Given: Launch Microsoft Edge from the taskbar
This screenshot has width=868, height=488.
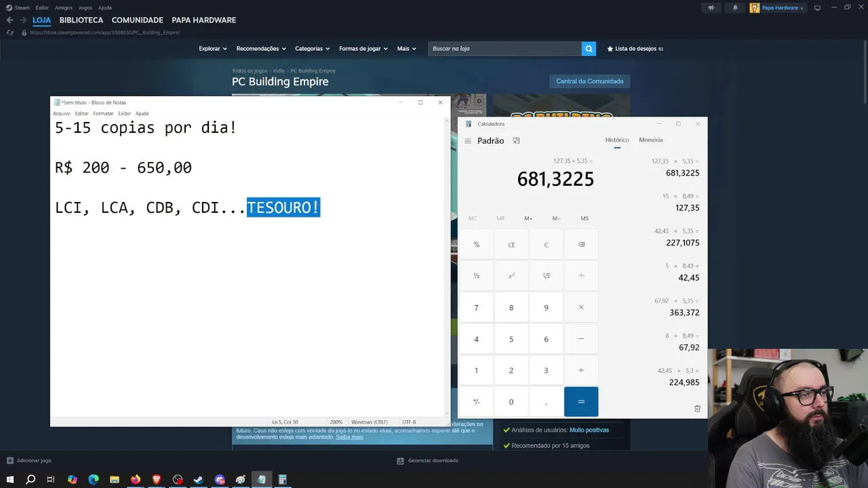Looking at the screenshot, I should [94, 480].
